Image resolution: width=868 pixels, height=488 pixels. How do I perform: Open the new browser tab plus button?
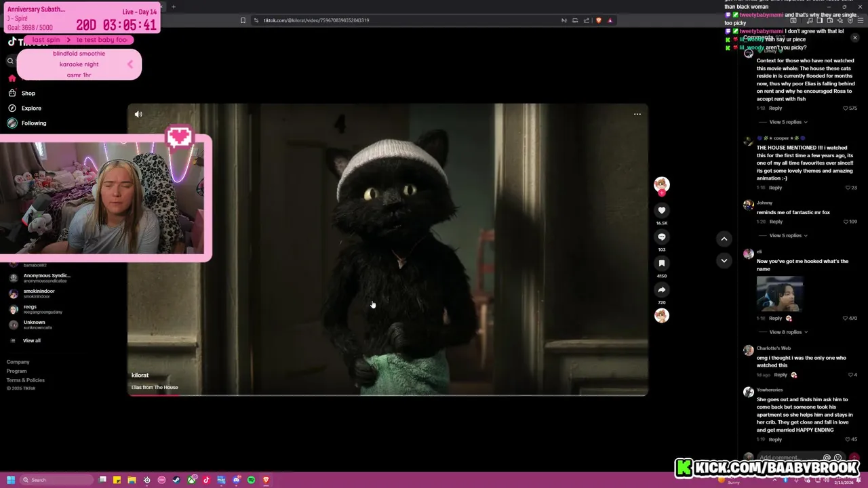[x=173, y=7]
